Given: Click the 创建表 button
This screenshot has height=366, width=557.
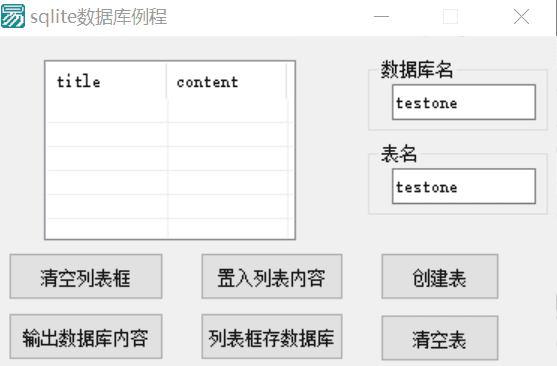Looking at the screenshot, I should click(x=440, y=276).
